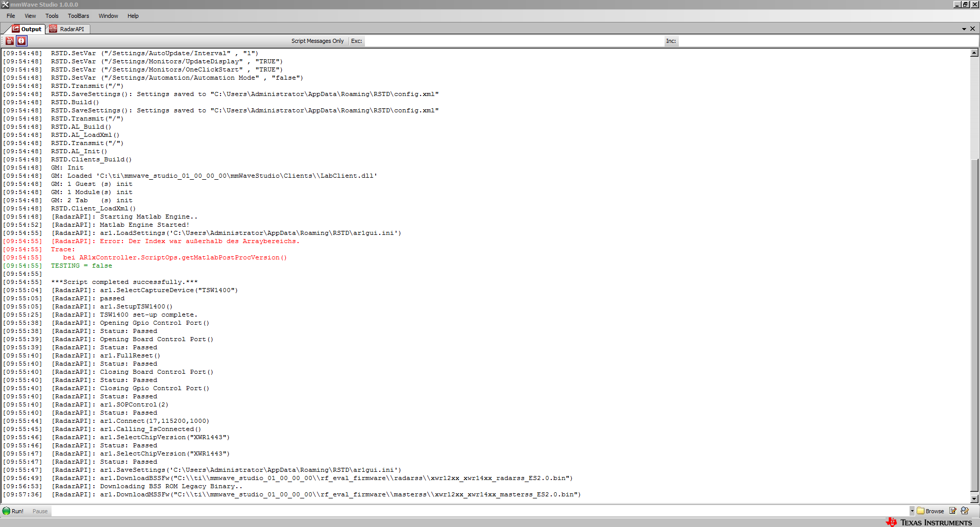This screenshot has width=980, height=527.
Task: Click the yellow Browse folder icon
Action: tap(921, 511)
